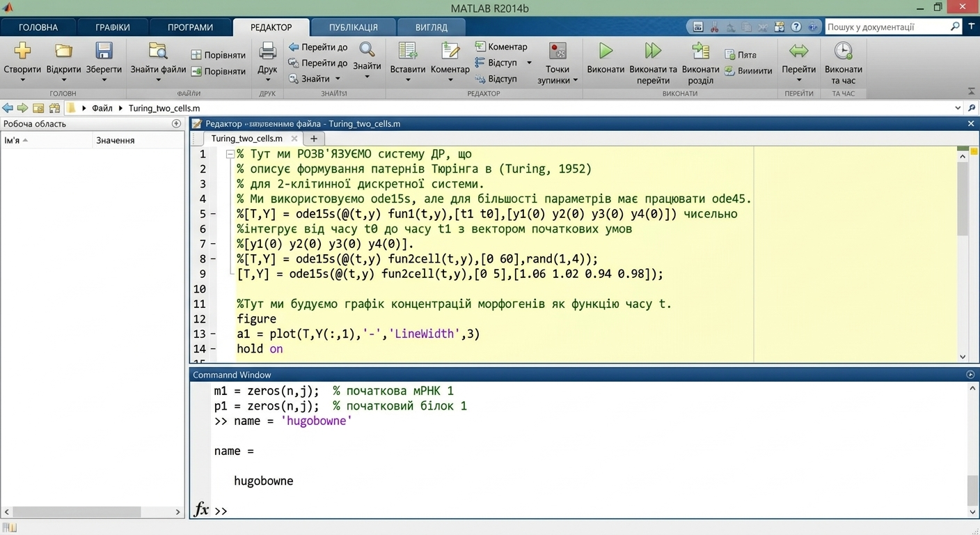Open the Робоча область panel actions menu
980x535 pixels.
point(176,123)
